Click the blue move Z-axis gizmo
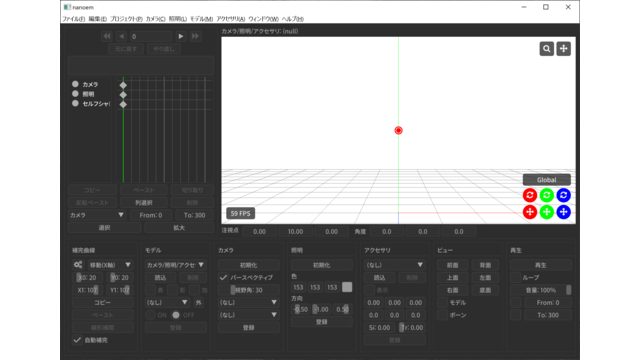The image size is (640, 360). tap(563, 212)
